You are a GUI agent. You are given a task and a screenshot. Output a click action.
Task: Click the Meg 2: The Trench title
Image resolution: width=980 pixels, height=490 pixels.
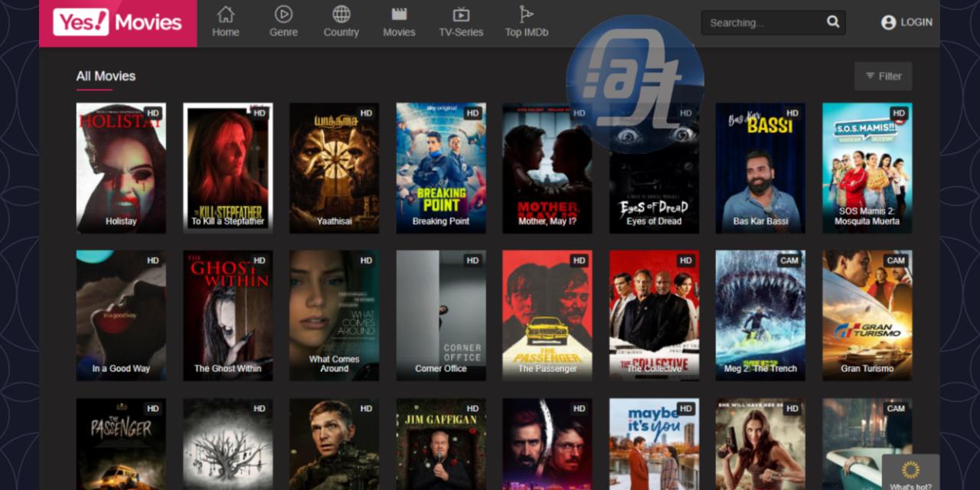coord(760,368)
